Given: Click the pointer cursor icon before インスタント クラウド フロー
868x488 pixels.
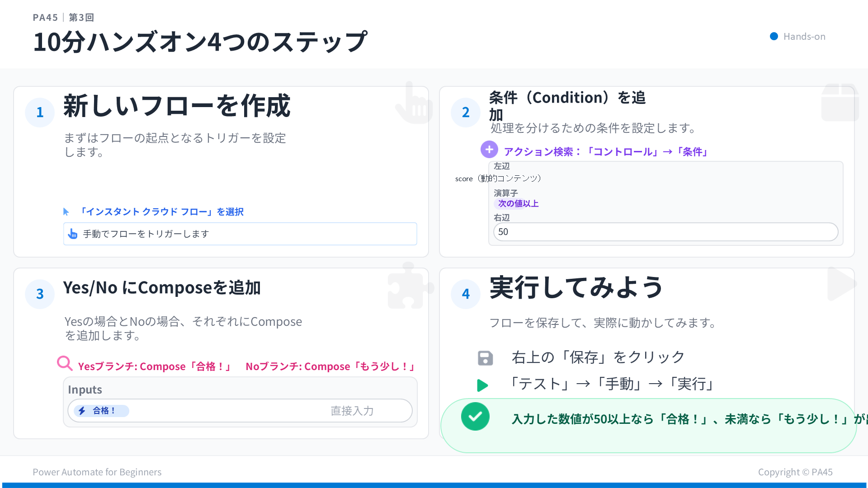Looking at the screenshot, I should coord(66,211).
